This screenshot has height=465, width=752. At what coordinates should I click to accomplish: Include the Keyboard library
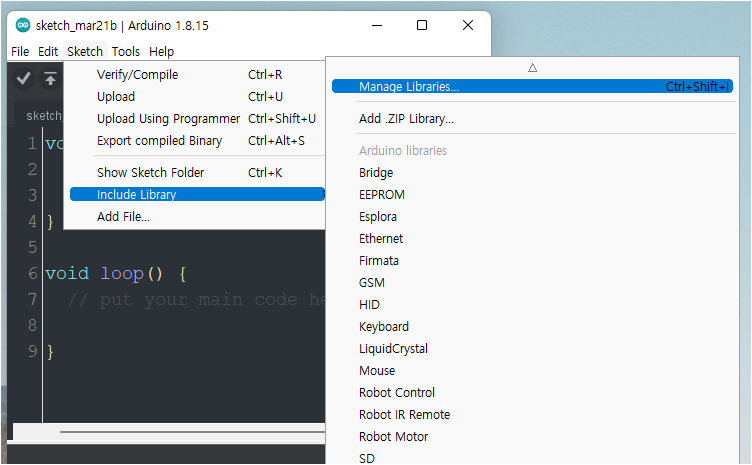532,327
